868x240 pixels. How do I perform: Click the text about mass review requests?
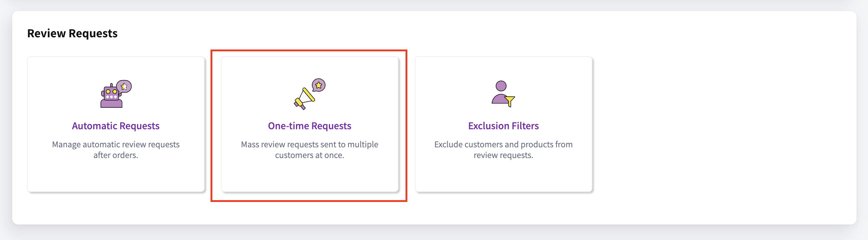click(x=310, y=150)
